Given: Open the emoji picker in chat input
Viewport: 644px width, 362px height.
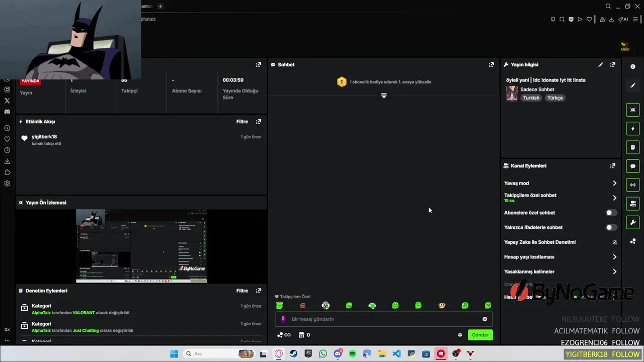Looking at the screenshot, I should coord(485,319).
